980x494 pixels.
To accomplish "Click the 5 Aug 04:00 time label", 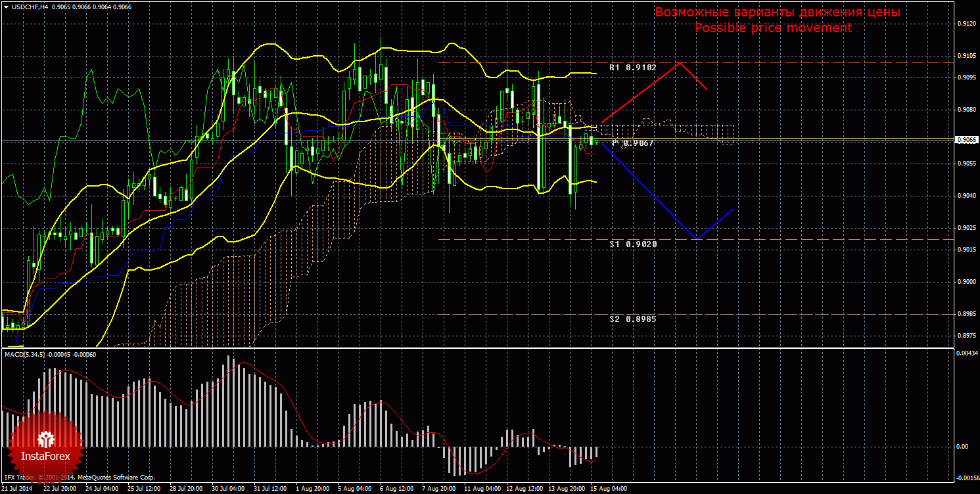I will coord(354,489).
